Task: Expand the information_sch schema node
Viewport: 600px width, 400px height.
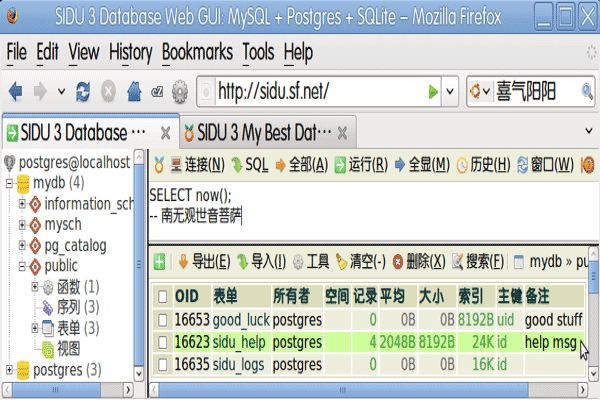Action: pos(23,204)
